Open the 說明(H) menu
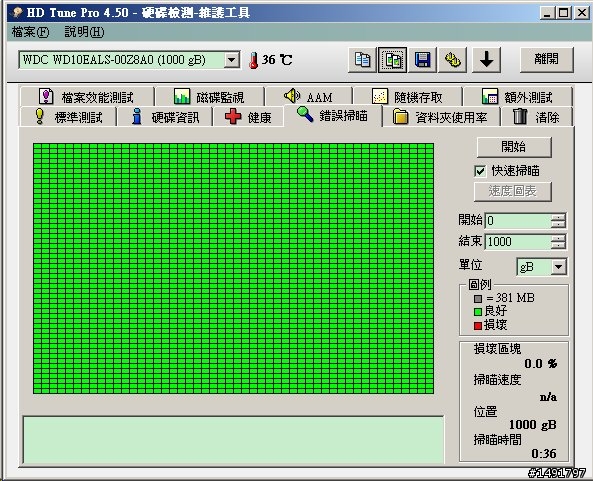Viewport: 593px width, 481px height. 84,32
